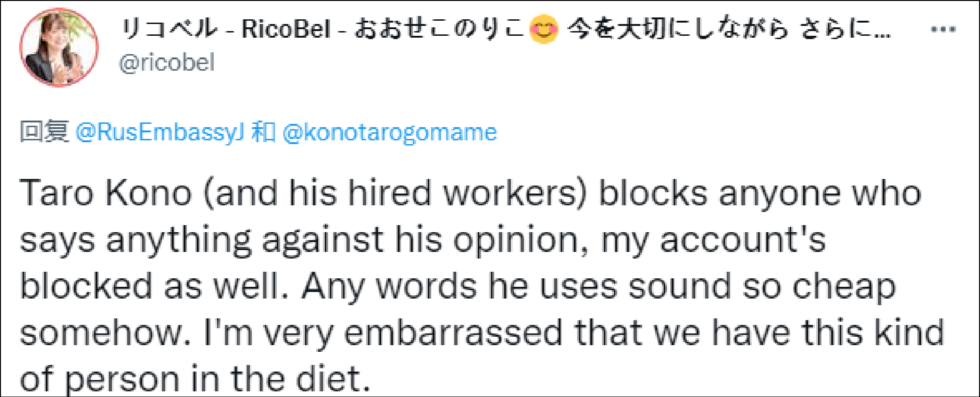
Task: Click the profile avatar photo
Action: pos(59,47)
